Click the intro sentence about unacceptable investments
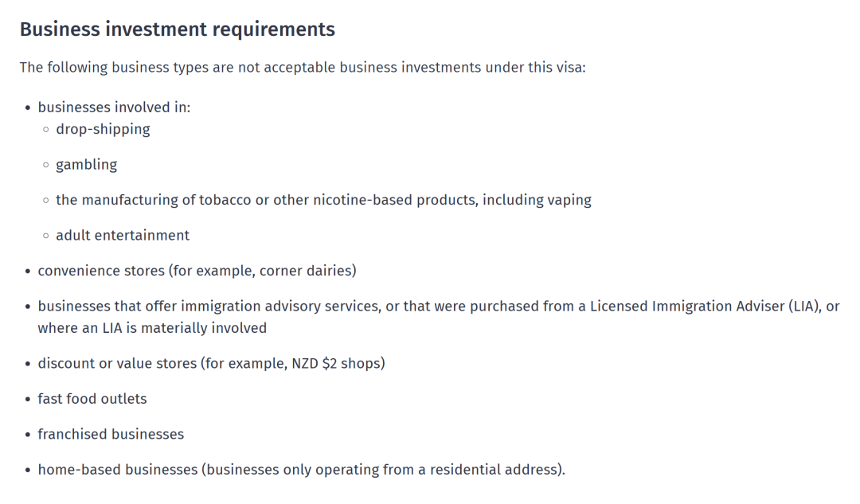The image size is (860, 504). click(303, 68)
